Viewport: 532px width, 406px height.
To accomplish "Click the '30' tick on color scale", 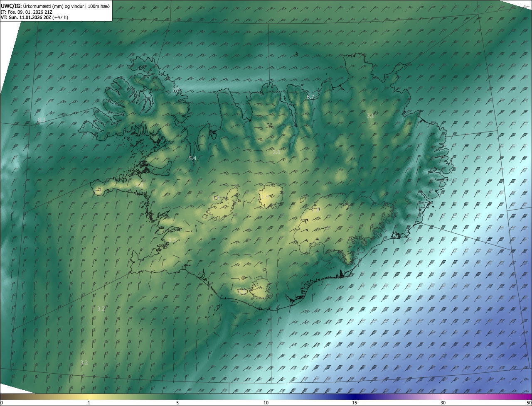I will coord(443,403).
